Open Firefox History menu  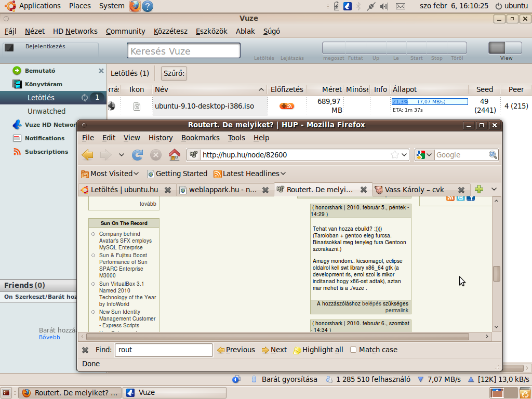coord(161,138)
